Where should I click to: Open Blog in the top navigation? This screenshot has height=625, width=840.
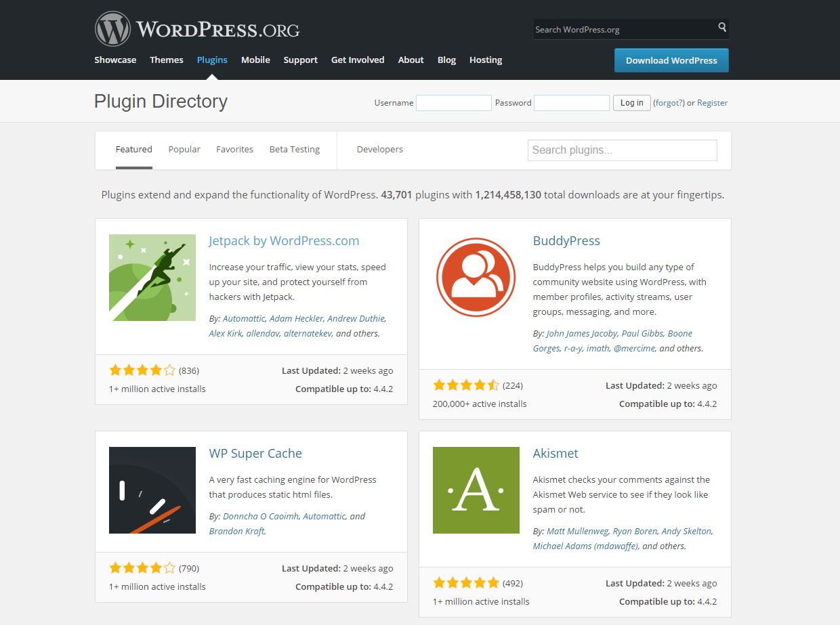coord(446,60)
